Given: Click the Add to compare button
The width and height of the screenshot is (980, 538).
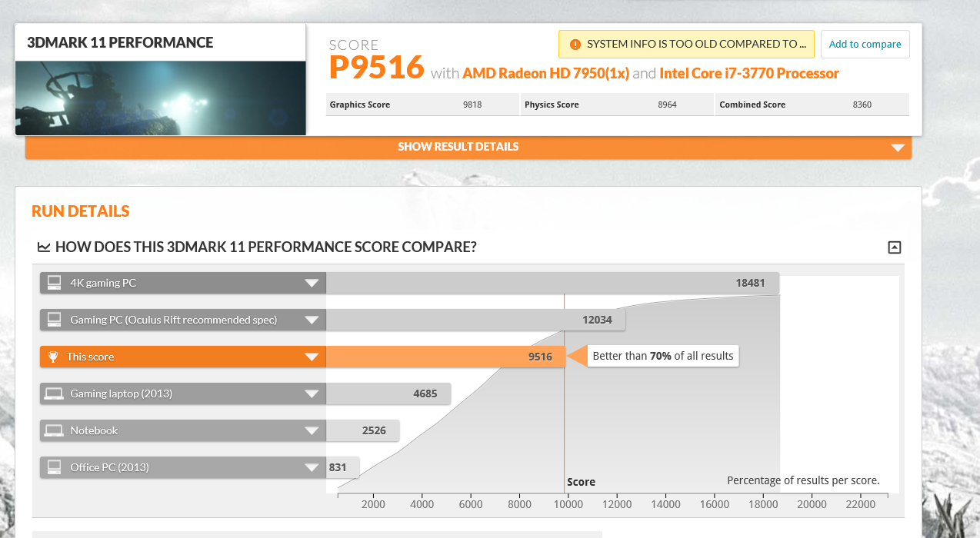Looking at the screenshot, I should pyautogui.click(x=865, y=45).
